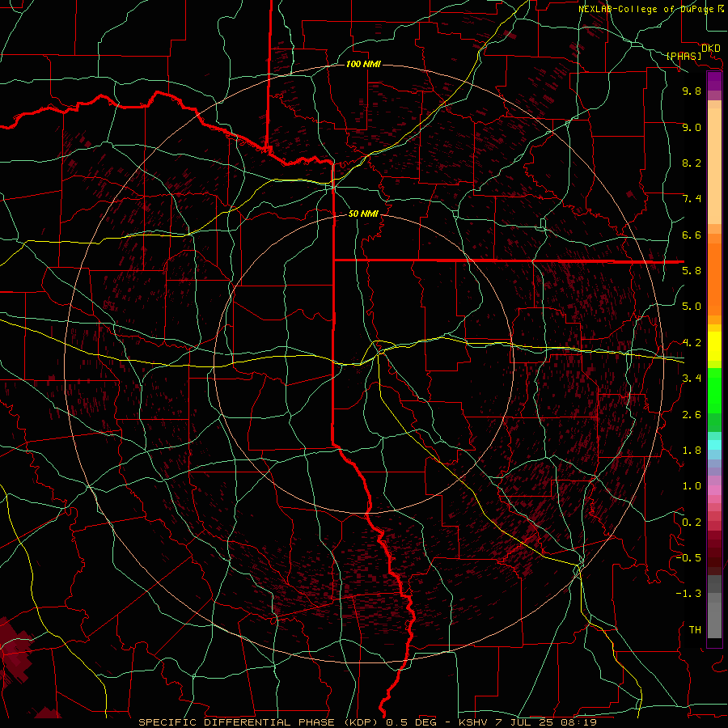Click the -0.5 scale label
Viewport: 728px width, 728px height.
tap(688, 558)
